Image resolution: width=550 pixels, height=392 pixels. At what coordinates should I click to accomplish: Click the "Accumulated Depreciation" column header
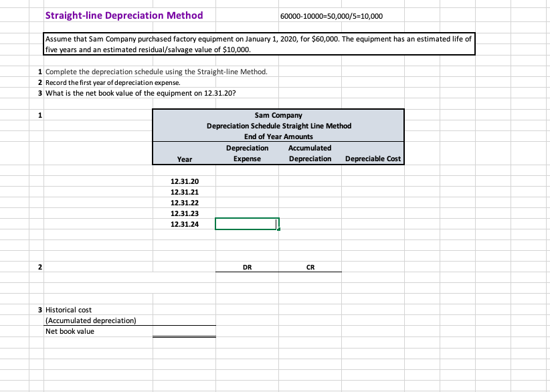[310, 154]
